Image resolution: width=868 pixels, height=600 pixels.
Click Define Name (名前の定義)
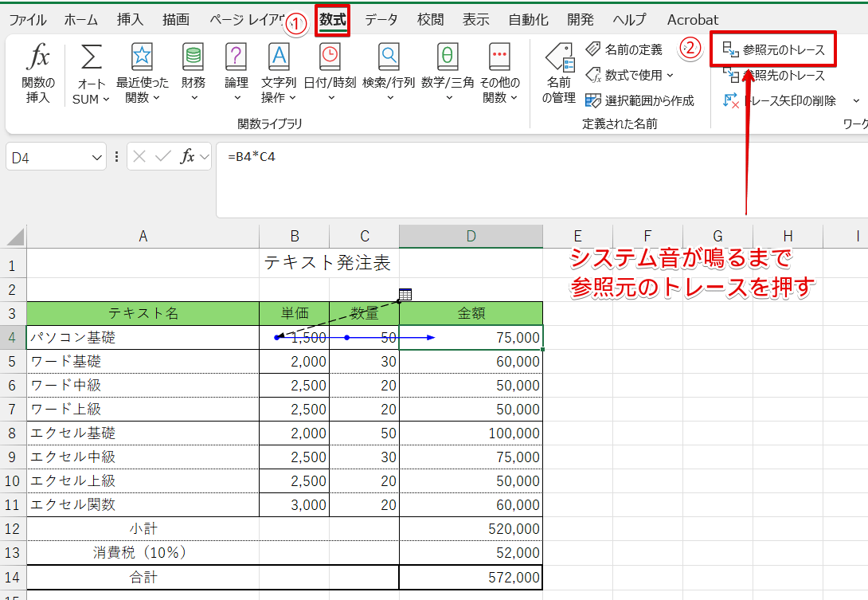pos(624,50)
